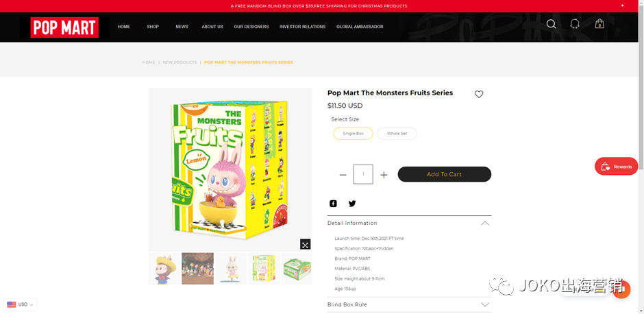This screenshot has width=644, height=314.
Task: Share product on Twitter
Action: pos(352,204)
